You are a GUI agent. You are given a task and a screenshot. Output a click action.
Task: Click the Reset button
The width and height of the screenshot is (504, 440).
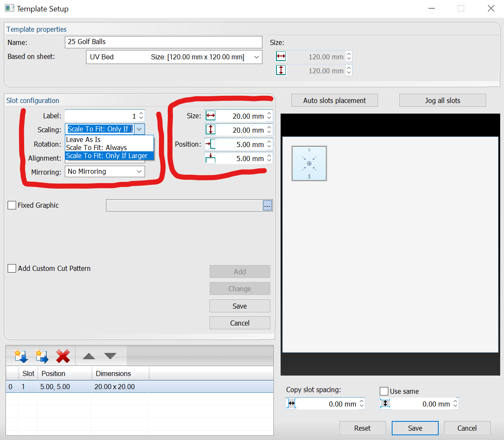362,428
